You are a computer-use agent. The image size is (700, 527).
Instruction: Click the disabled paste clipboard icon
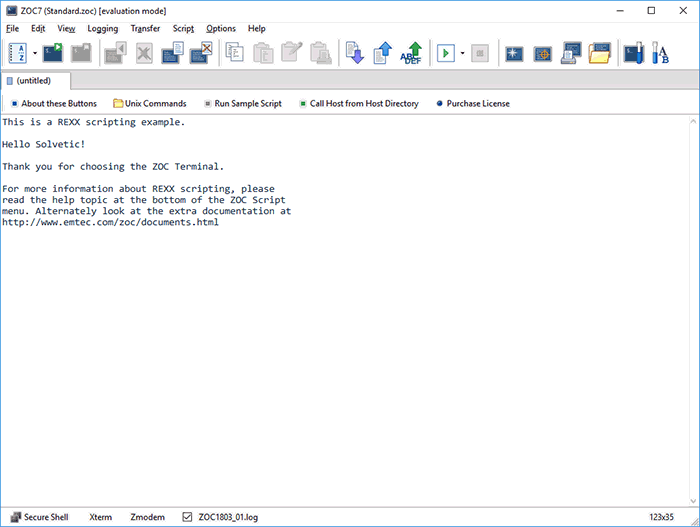coord(263,53)
